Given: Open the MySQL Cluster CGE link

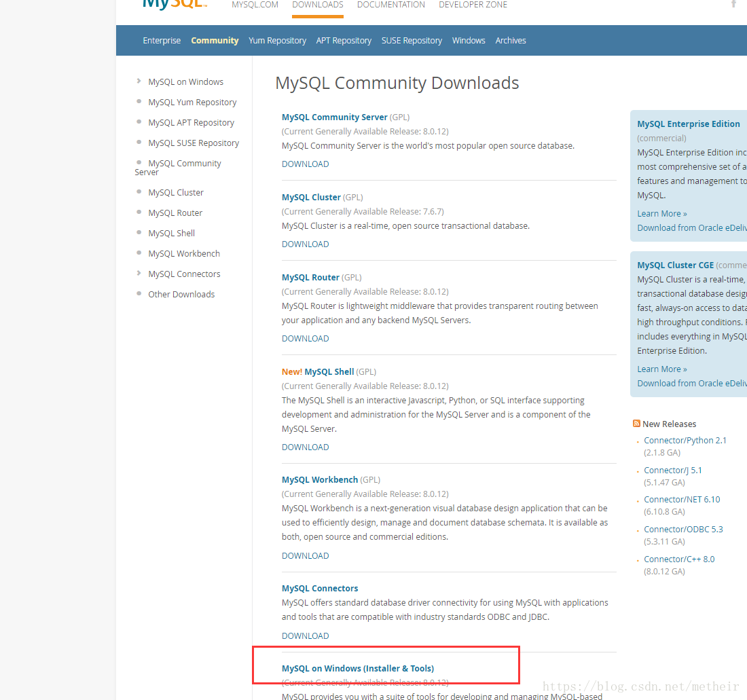Looking at the screenshot, I should coord(676,265).
